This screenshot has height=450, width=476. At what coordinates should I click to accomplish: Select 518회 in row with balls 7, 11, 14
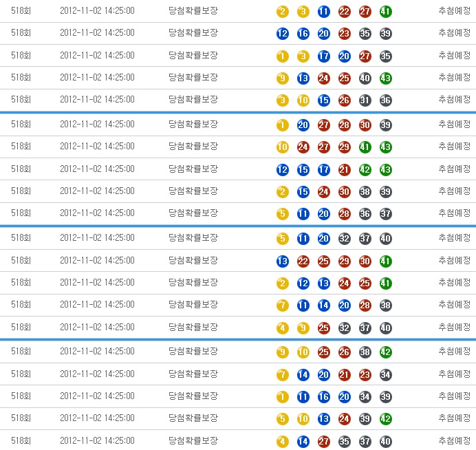pyautogui.click(x=21, y=305)
